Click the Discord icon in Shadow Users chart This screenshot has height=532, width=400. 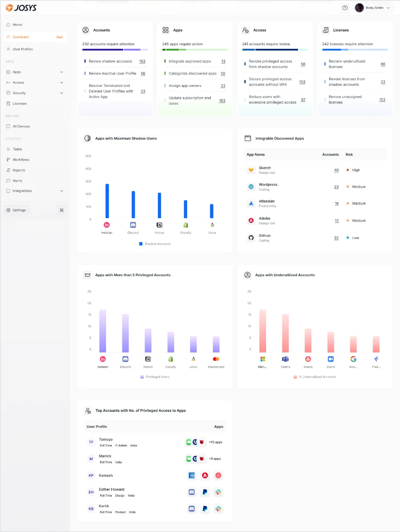pos(133,225)
